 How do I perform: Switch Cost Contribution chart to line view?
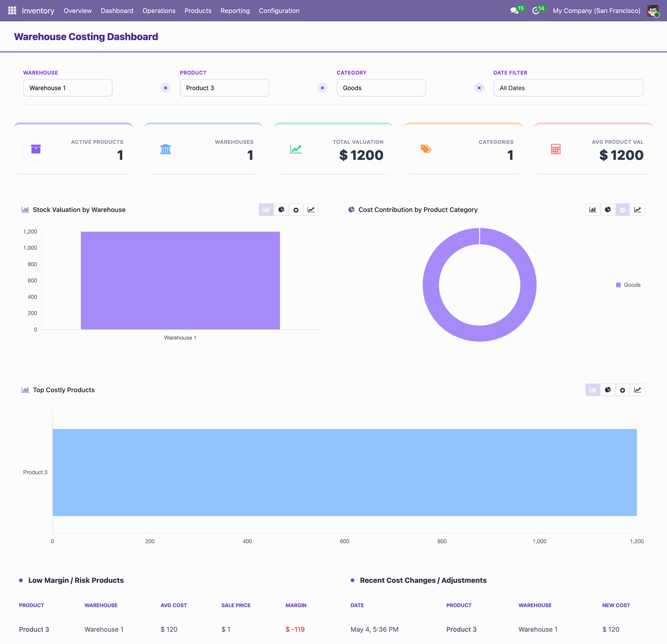[x=637, y=210]
